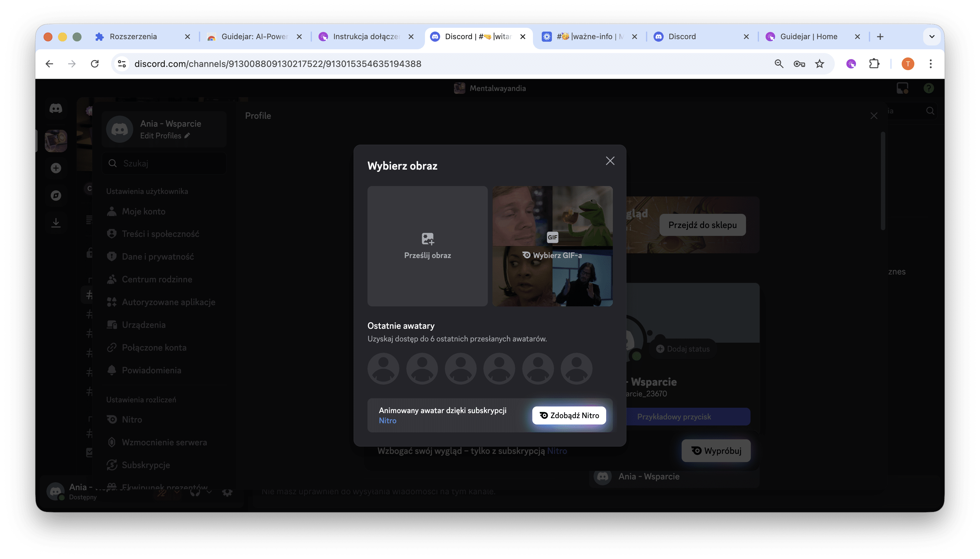Choose a GIF with Wybierz GIF-a
980x559 pixels.
click(x=552, y=246)
